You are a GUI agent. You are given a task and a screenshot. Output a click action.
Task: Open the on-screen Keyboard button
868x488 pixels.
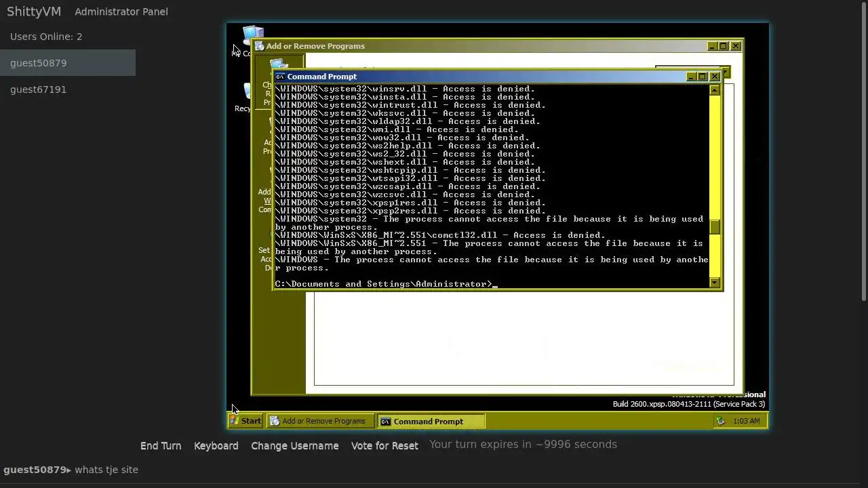click(x=216, y=445)
